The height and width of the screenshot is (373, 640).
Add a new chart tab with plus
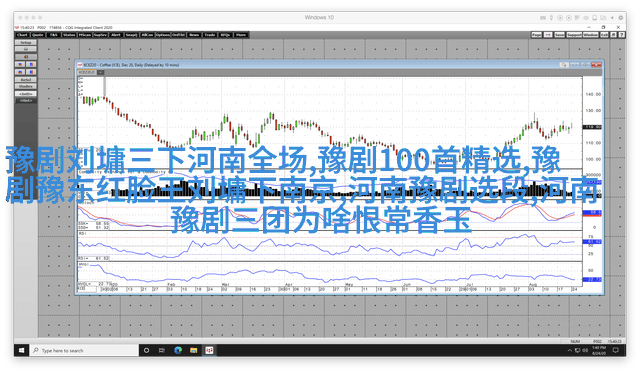tap(100, 72)
